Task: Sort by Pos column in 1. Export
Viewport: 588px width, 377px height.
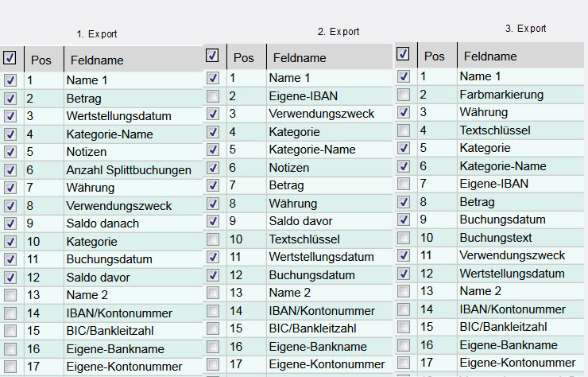Action: pos(41,60)
